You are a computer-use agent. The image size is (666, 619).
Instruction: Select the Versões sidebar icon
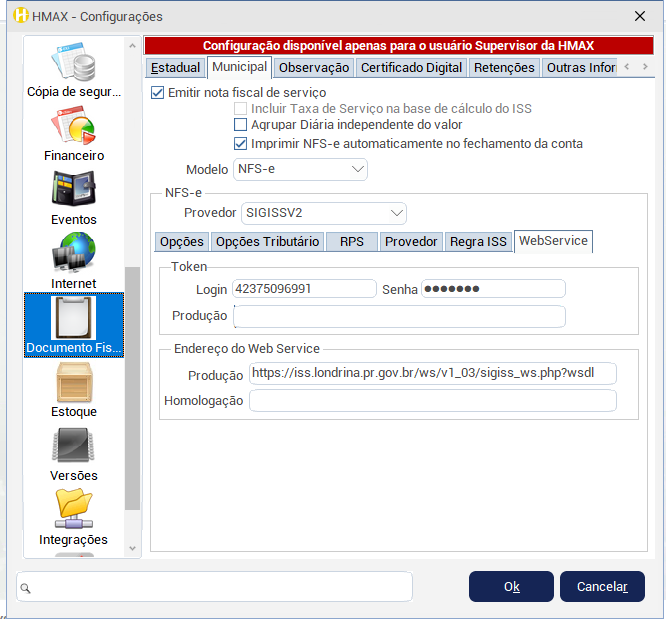[x=74, y=447]
